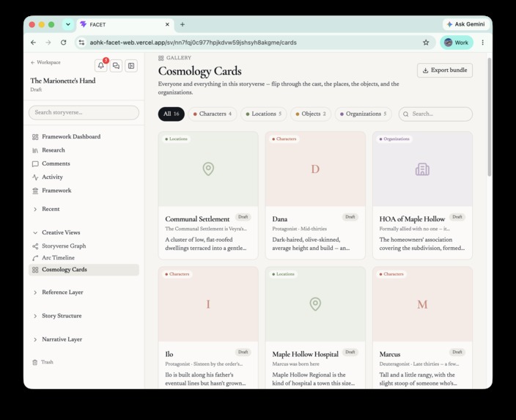Click The Marionette's Hand project title
This screenshot has width=516, height=420.
tap(63, 81)
